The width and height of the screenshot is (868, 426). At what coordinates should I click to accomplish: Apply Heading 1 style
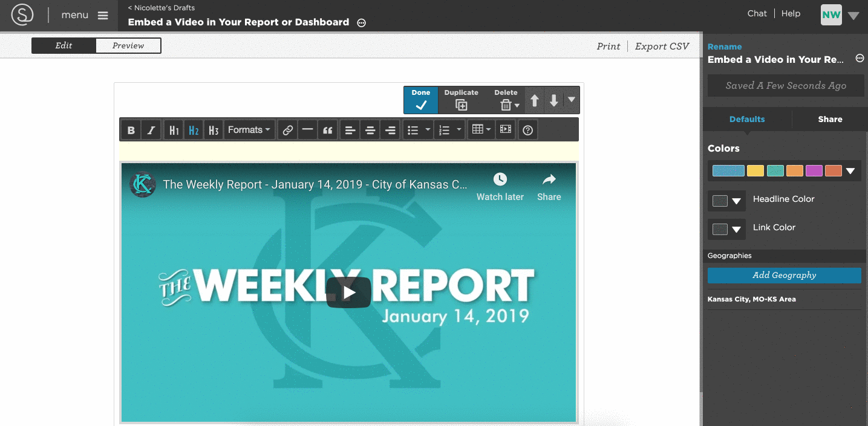pyautogui.click(x=174, y=130)
